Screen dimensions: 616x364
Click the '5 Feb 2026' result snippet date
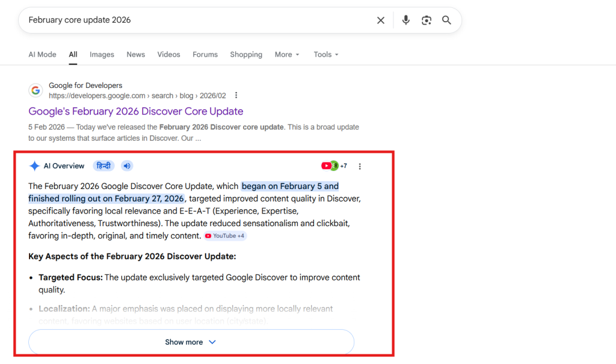point(46,127)
